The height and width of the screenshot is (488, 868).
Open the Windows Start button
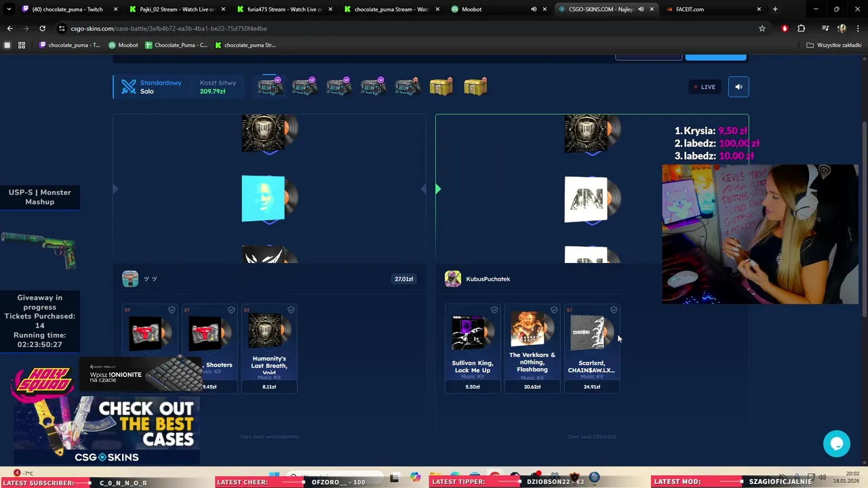pos(274,477)
